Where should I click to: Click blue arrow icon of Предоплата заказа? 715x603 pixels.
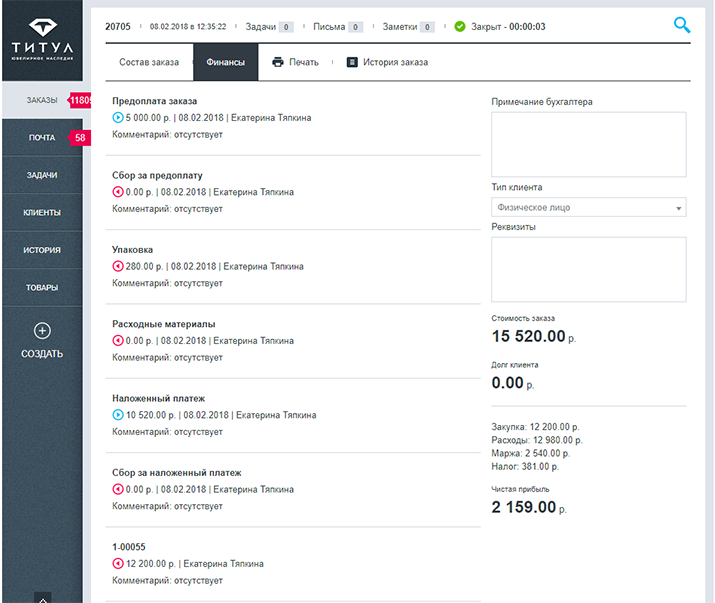[x=118, y=118]
